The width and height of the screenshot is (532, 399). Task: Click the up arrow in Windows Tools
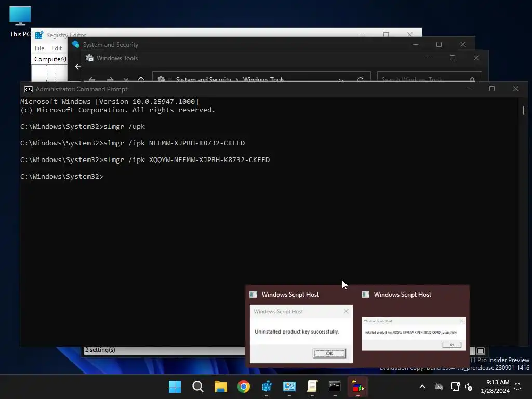click(141, 79)
